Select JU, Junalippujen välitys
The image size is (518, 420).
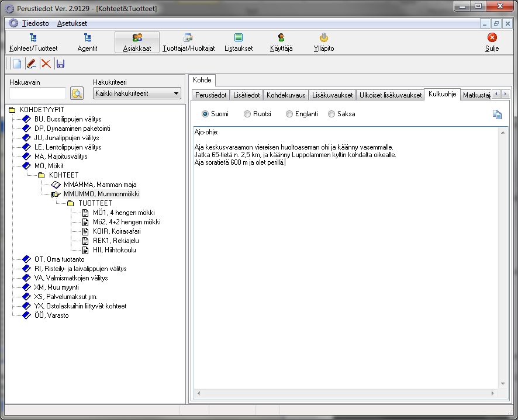[67, 138]
